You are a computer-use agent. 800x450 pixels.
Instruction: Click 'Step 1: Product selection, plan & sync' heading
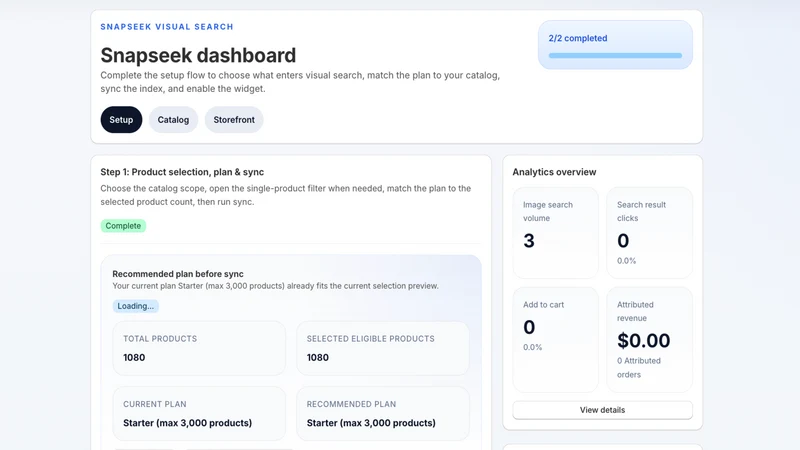pyautogui.click(x=182, y=172)
